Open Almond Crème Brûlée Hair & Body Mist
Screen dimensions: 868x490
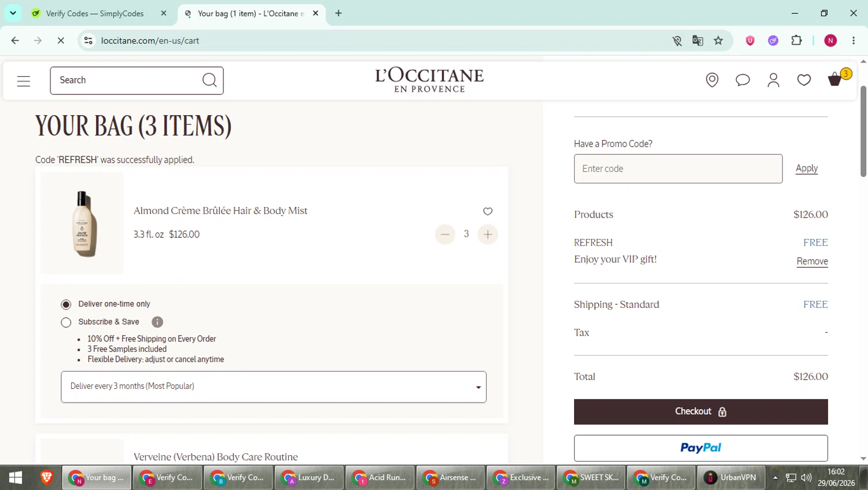pos(220,211)
